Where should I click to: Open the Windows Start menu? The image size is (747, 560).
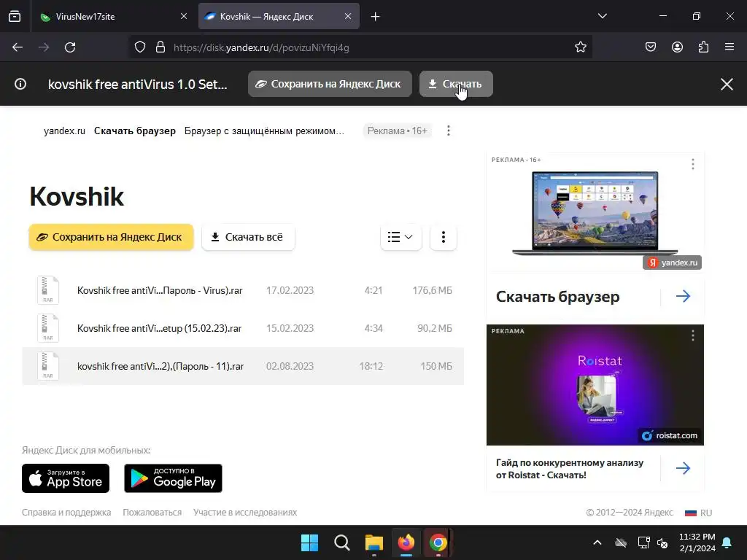[x=309, y=542]
